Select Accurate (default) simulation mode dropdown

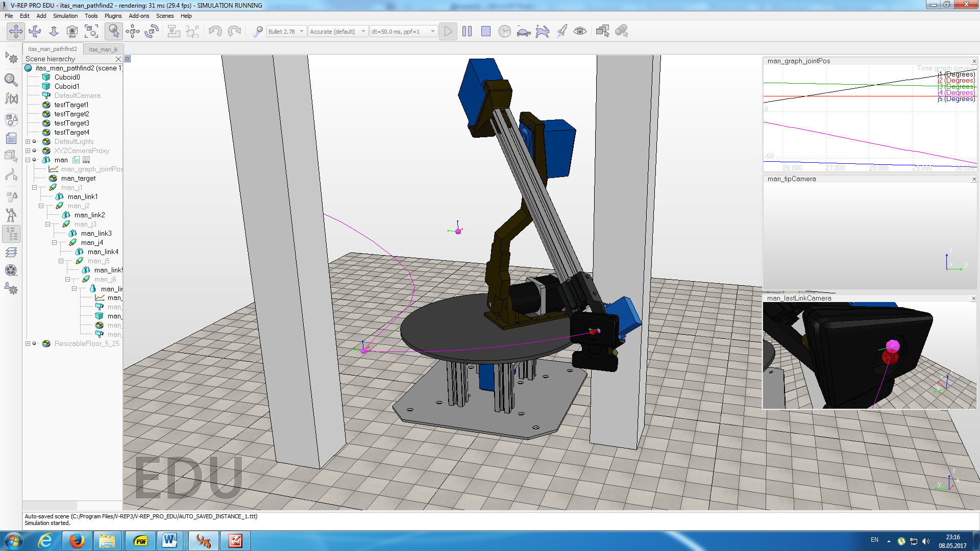(336, 31)
